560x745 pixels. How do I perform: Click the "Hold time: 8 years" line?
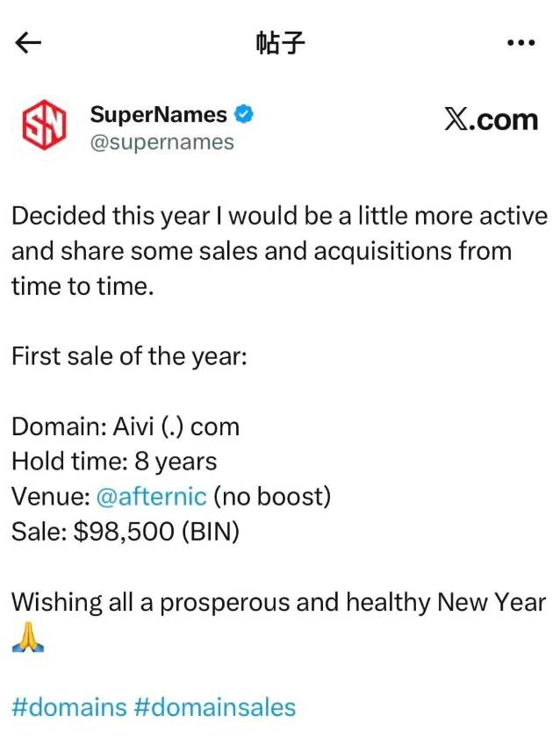(114, 461)
